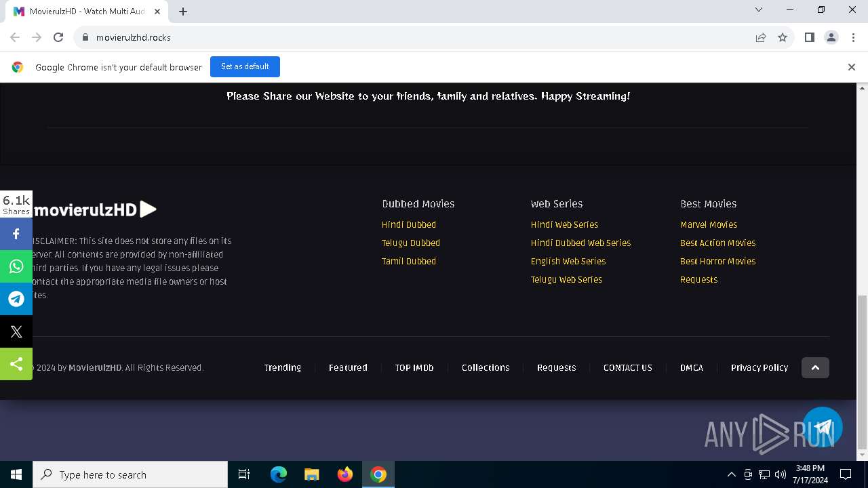
Task: Go to TOP IMDb in footer menu
Action: [414, 367]
